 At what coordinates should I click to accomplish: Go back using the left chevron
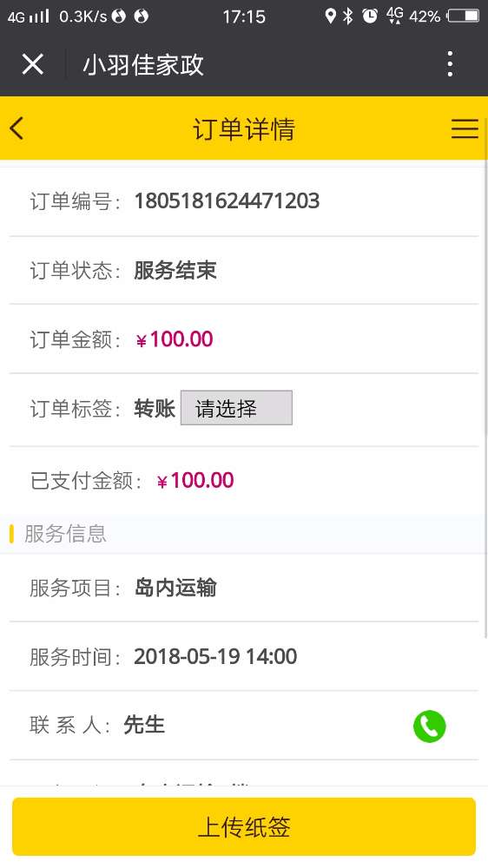click(16, 128)
